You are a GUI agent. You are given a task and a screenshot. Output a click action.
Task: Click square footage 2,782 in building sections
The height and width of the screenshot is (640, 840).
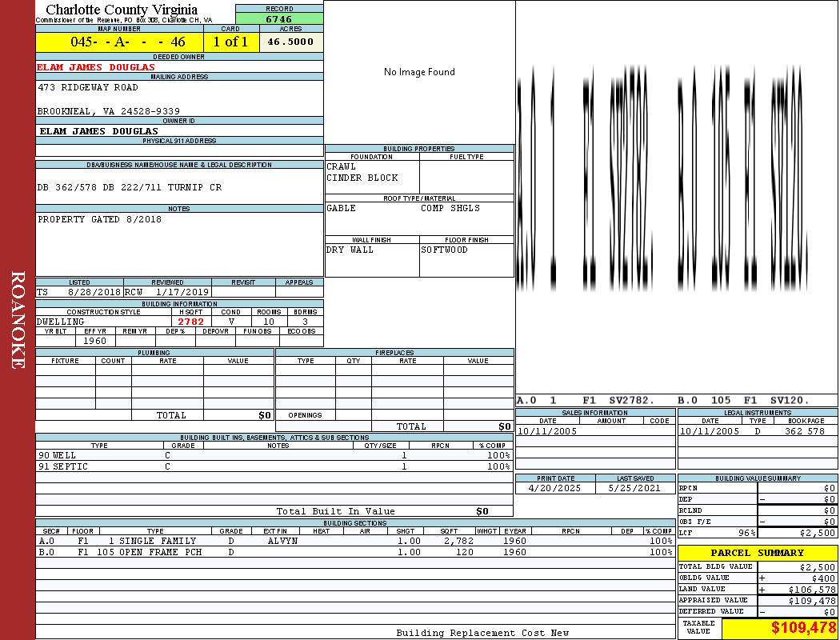click(x=458, y=542)
